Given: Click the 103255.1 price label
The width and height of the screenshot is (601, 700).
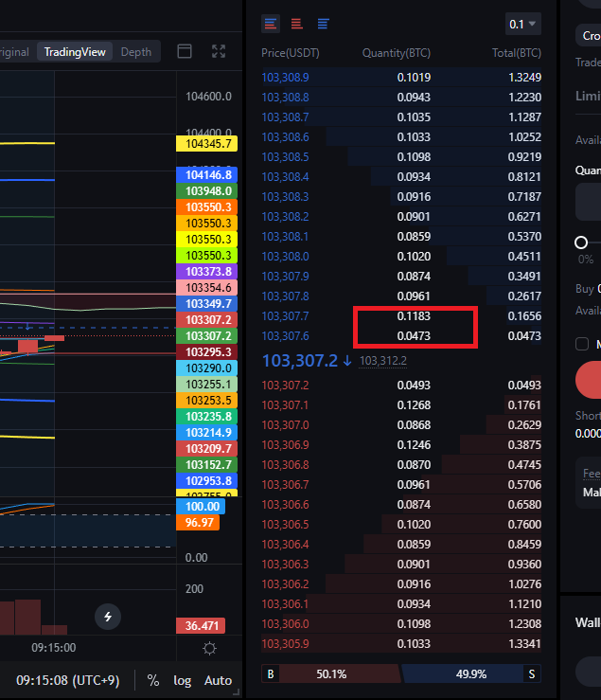Looking at the screenshot, I should (x=207, y=385).
